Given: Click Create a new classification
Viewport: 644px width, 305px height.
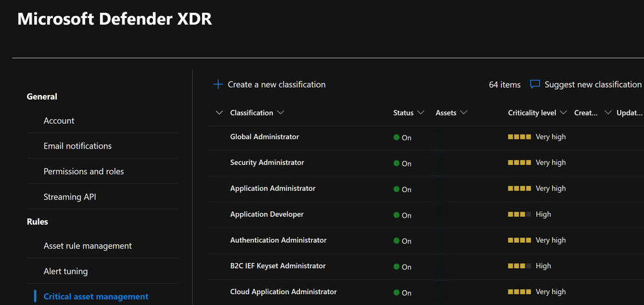Looking at the screenshot, I should coord(276,84).
